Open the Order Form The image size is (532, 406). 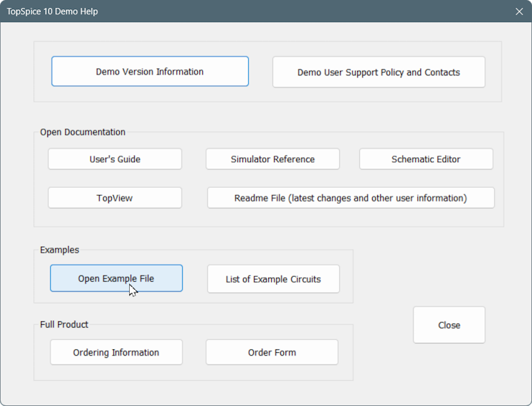click(272, 352)
